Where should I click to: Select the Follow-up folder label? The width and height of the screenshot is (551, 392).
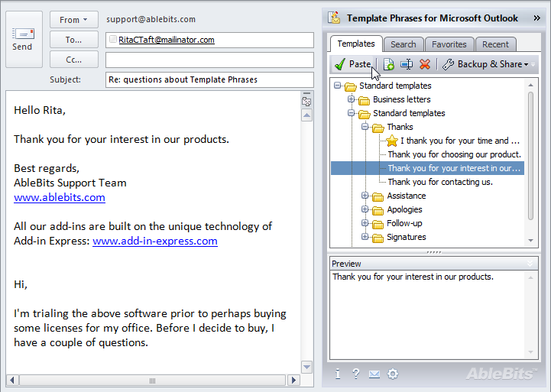(x=404, y=223)
